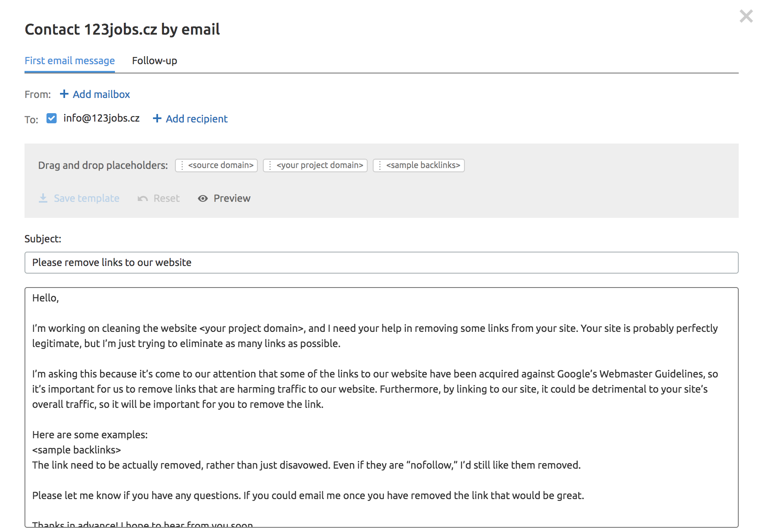
Task: Select the <sample backlinks> placeholder chip
Action: click(419, 166)
